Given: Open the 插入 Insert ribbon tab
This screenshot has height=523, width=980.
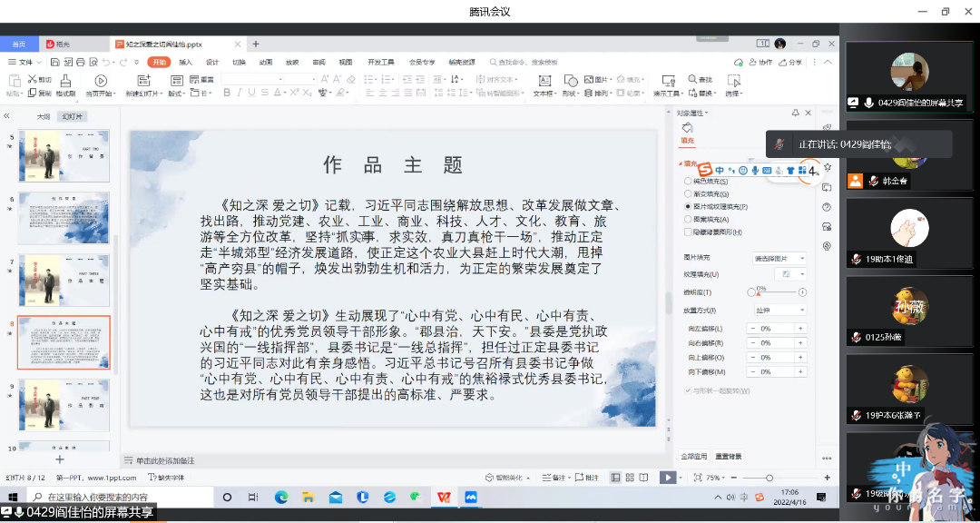Looking at the screenshot, I should [185, 62].
